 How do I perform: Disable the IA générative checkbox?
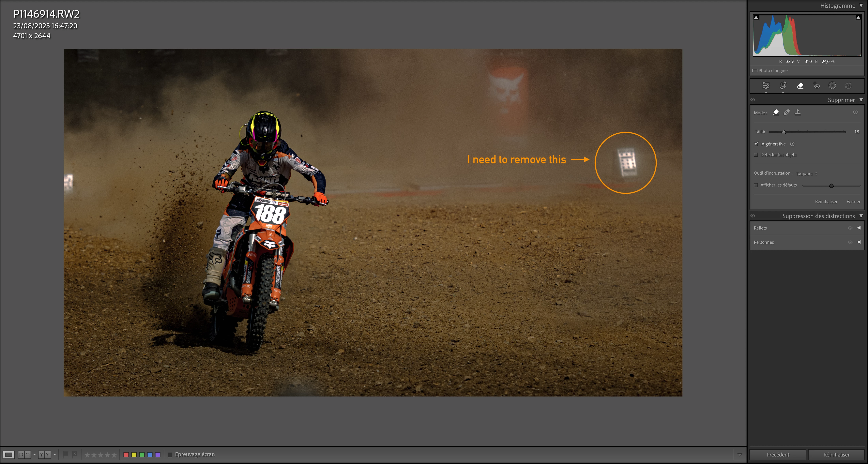(756, 144)
